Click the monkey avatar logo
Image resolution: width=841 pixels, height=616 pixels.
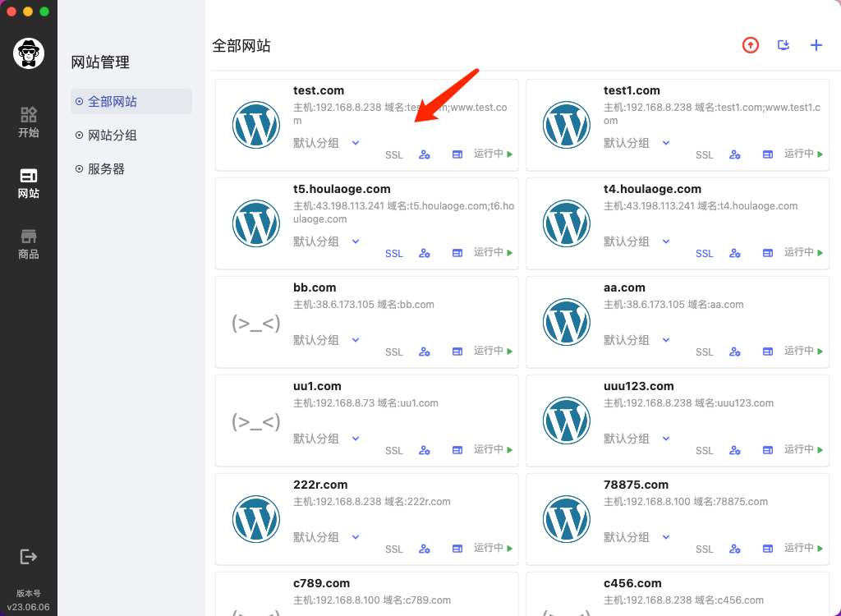29,53
